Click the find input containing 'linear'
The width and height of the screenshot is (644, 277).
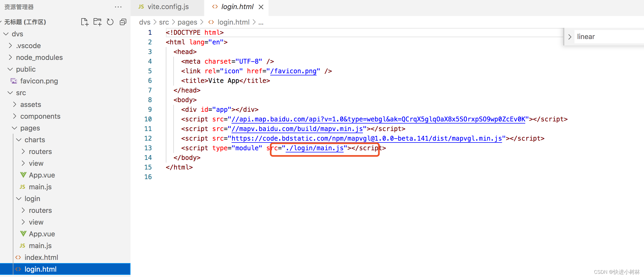coord(609,37)
